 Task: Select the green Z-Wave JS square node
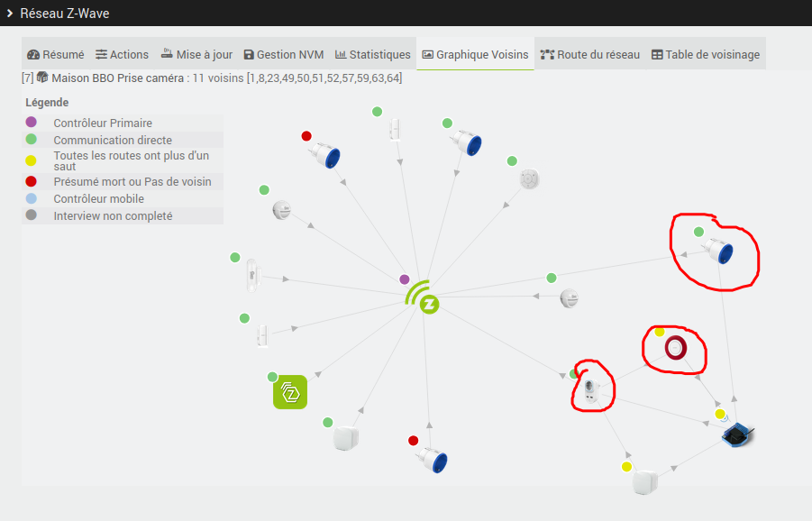pos(290,392)
